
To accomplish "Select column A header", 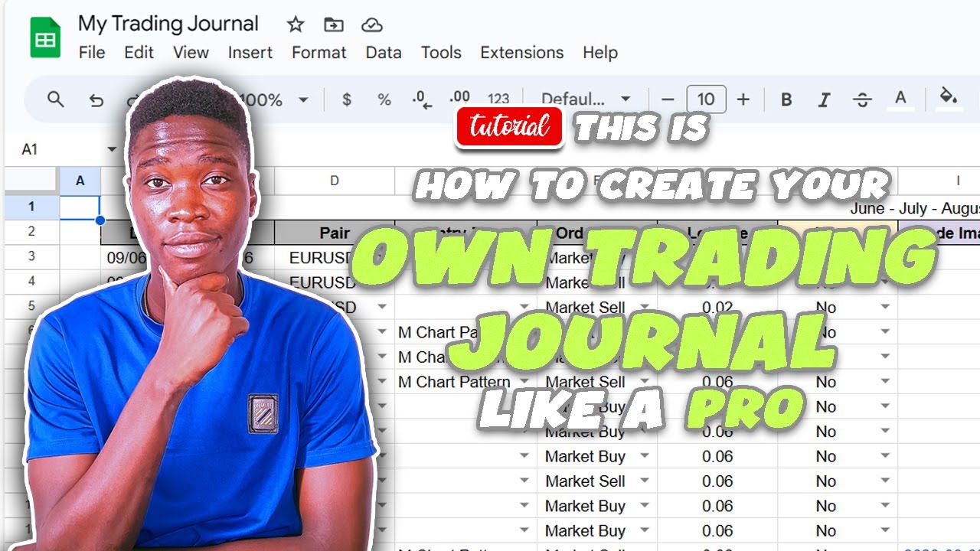I will pos(80,181).
